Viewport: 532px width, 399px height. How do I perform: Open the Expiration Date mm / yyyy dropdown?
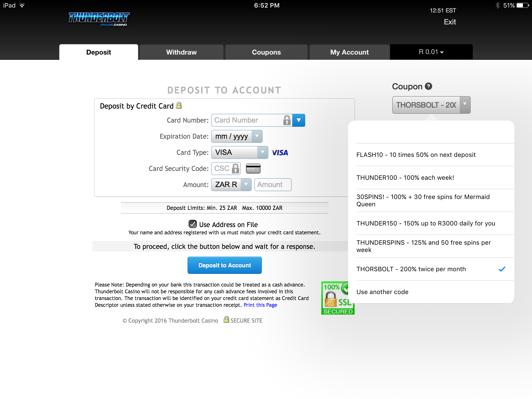coord(237,136)
